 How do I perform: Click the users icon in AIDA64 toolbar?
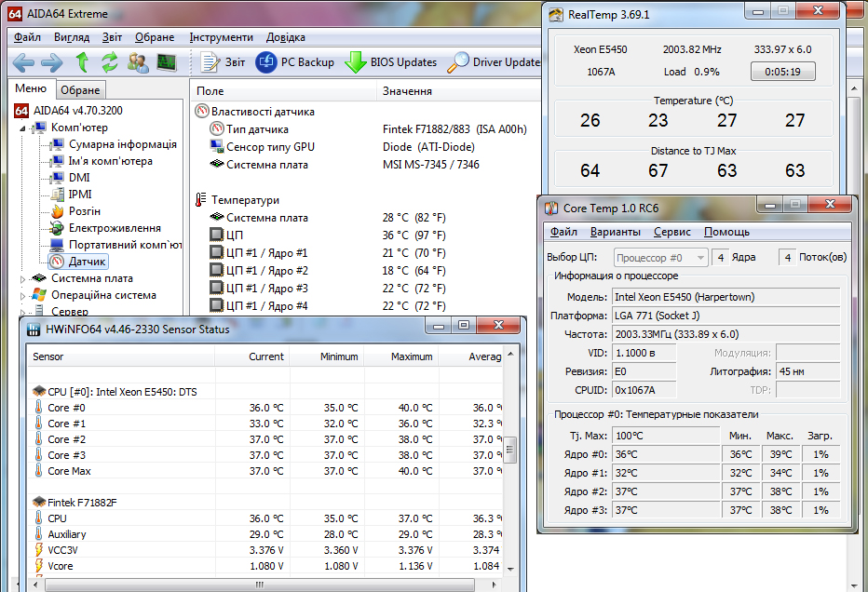pos(138,62)
